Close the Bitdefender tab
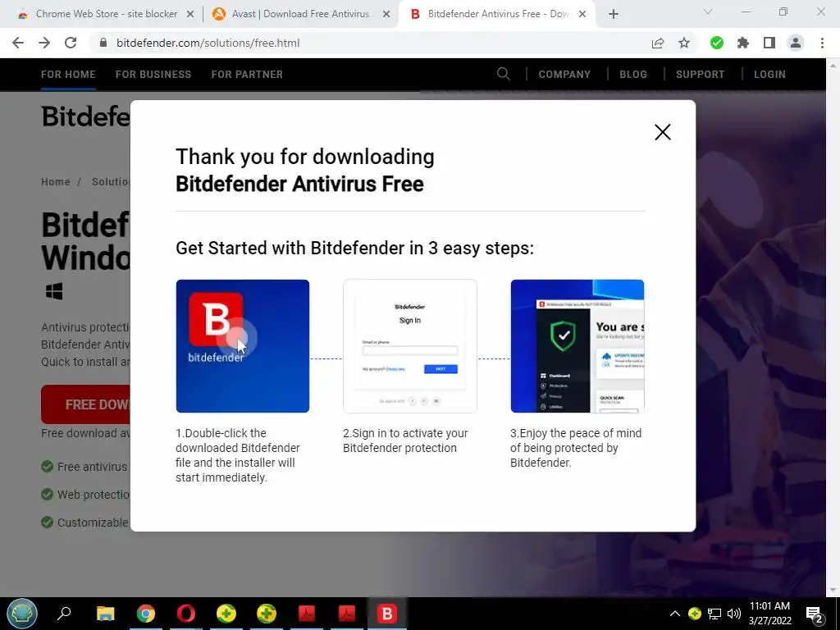The height and width of the screenshot is (630, 840). pos(582,15)
